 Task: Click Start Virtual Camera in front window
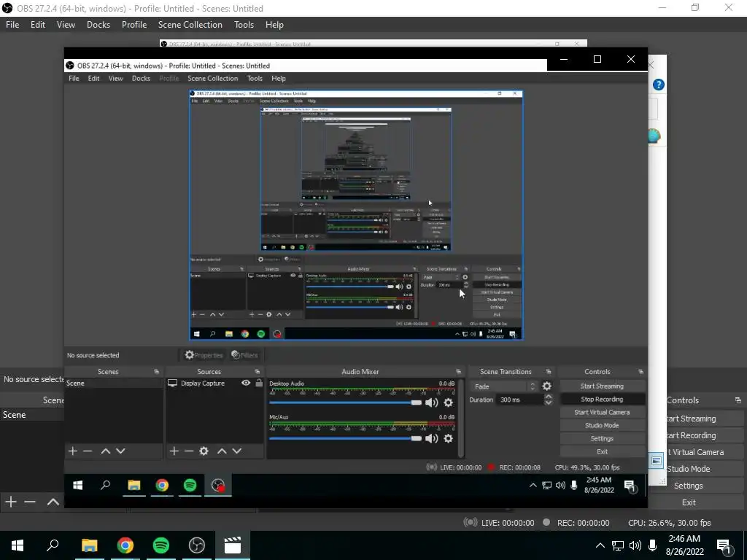[x=602, y=413]
